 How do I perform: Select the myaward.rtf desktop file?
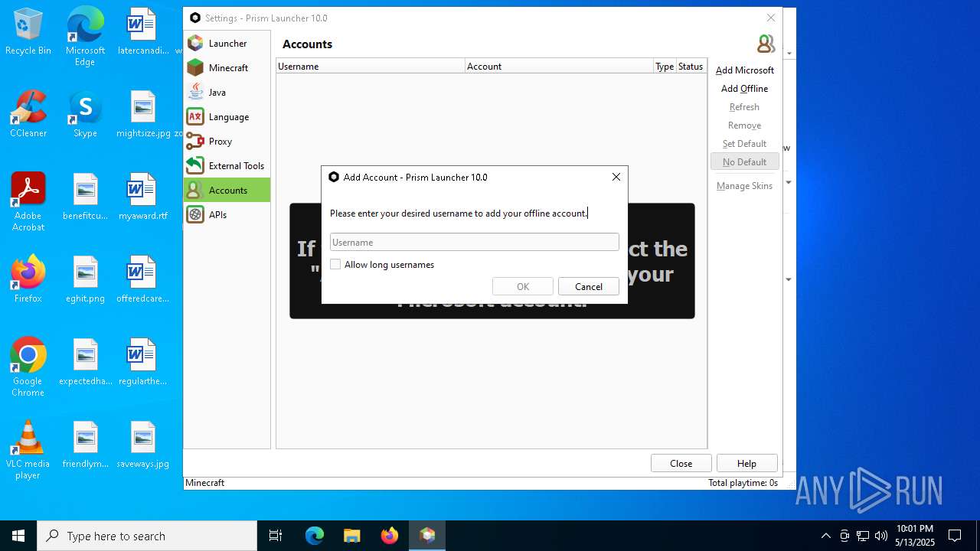pyautogui.click(x=143, y=197)
